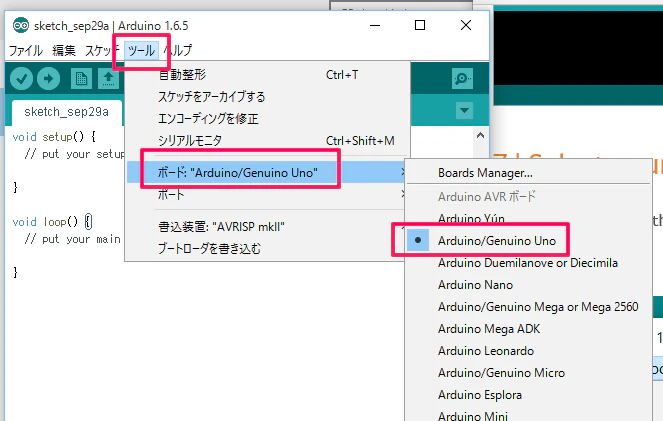The width and height of the screenshot is (663, 421).
Task: Select Arduino Duemilanove or Diecimila board
Action: pos(528,263)
